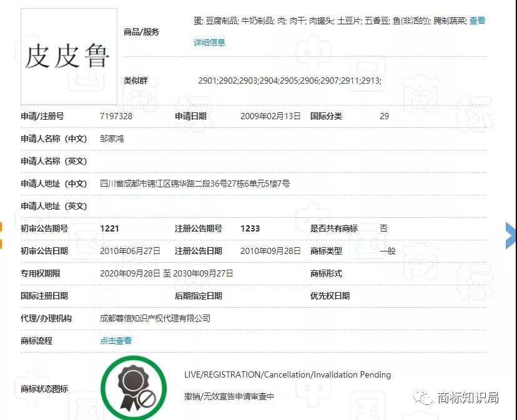Click the 专用权期限 label
Viewport: 517px width, 420px height.
(x=40, y=273)
